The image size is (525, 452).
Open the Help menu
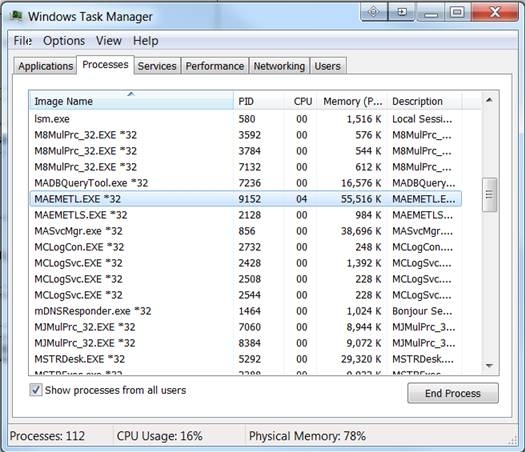point(146,41)
